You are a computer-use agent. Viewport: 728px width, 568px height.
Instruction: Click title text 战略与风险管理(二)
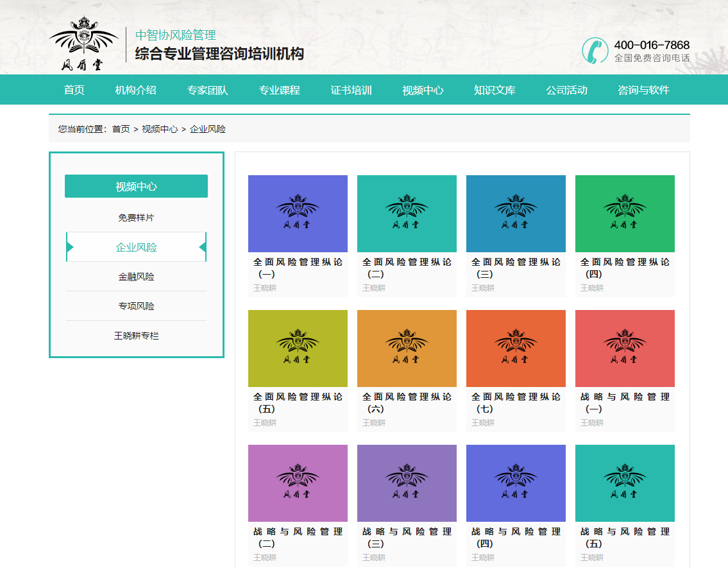pyautogui.click(x=298, y=537)
